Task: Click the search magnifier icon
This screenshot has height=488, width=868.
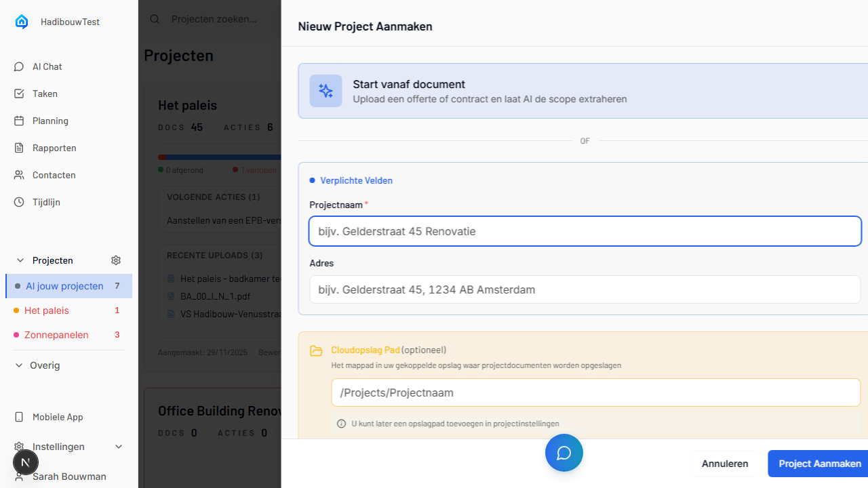Action: (x=154, y=19)
